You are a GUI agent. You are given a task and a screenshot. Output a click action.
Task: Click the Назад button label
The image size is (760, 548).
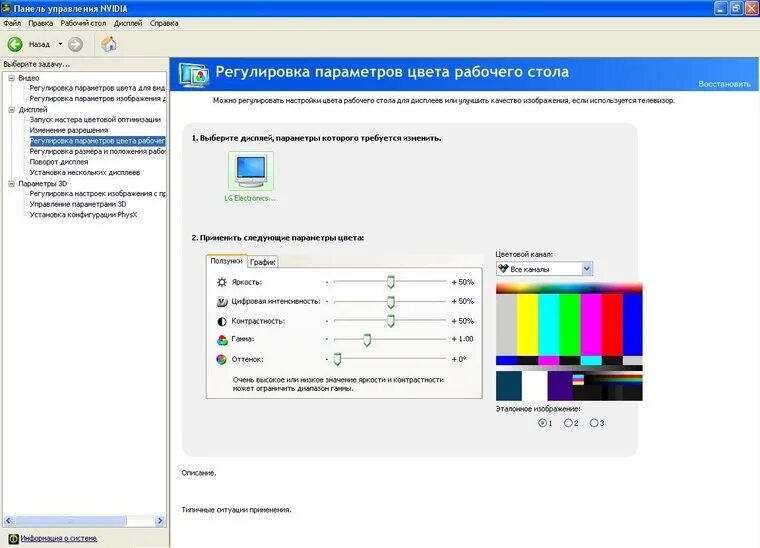39,45
